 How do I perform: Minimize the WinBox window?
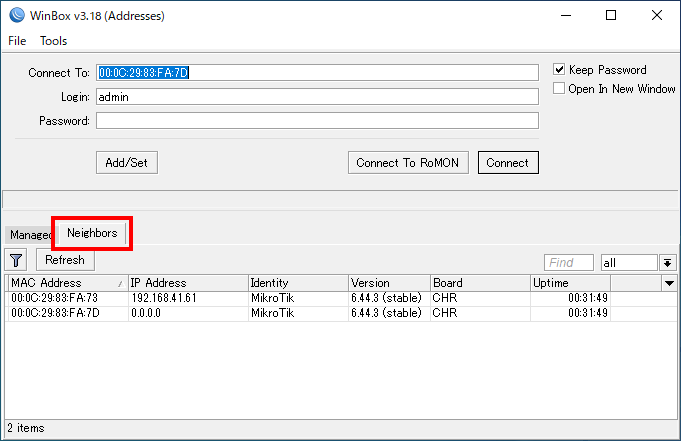coord(566,16)
